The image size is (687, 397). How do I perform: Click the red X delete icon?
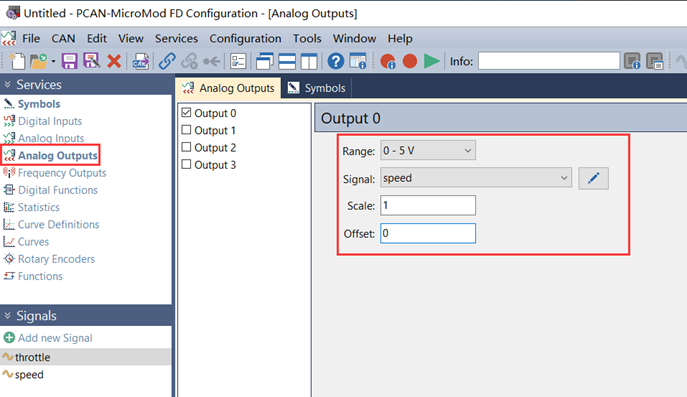pyautogui.click(x=114, y=61)
